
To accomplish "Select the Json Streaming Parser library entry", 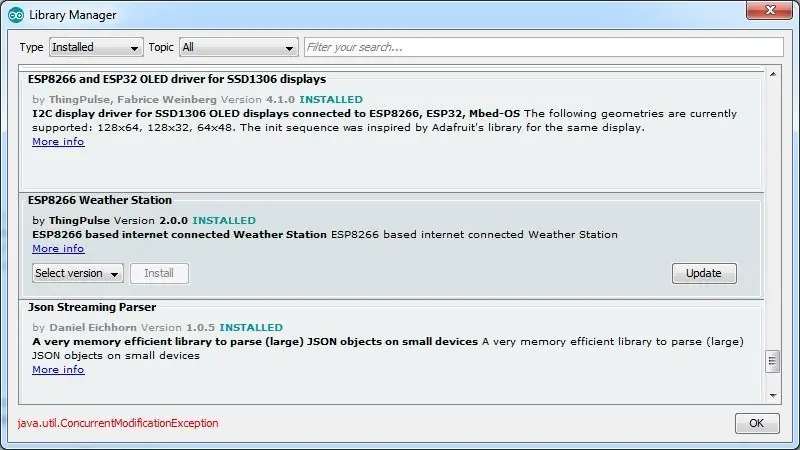I will click(x=391, y=352).
